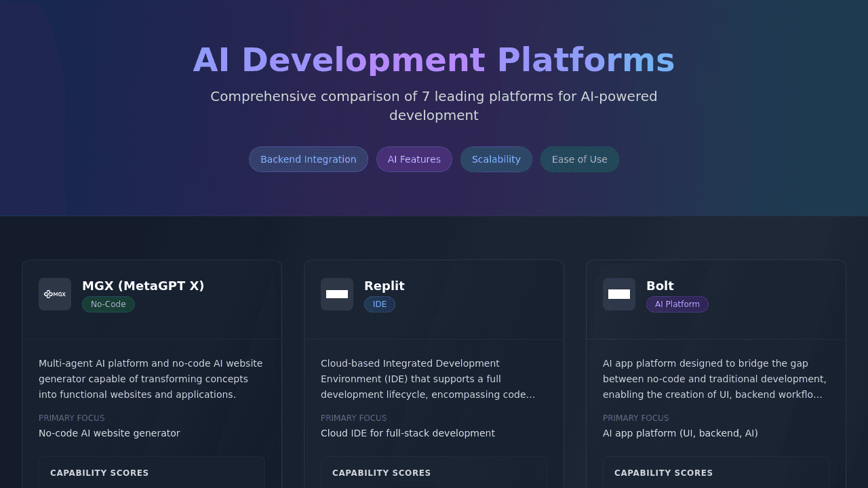Choose the Ease of Use pill
Viewport: 868px width, 488px height.
click(580, 159)
